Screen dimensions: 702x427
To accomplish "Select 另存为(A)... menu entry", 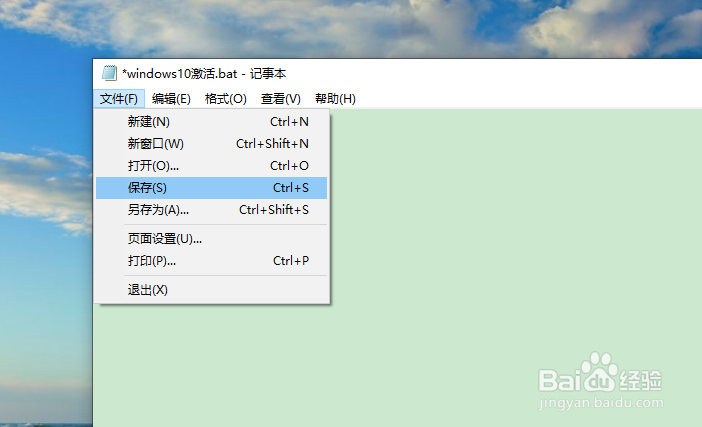I will 211,209.
